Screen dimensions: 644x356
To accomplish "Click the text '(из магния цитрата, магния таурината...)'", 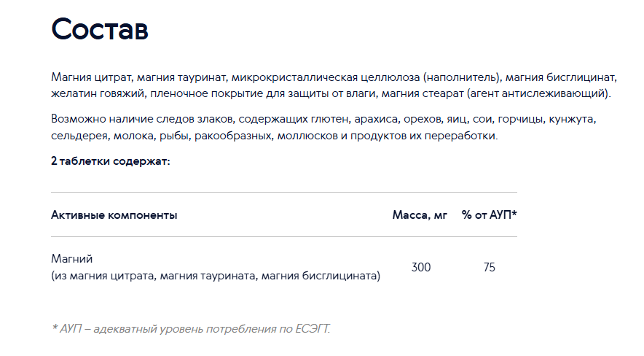I will 216,276.
